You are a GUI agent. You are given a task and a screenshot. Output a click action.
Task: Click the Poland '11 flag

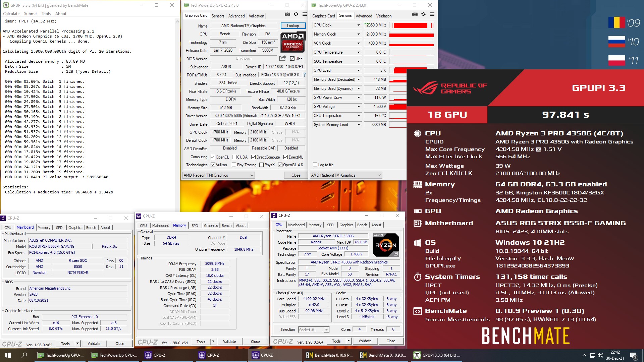[616, 60]
